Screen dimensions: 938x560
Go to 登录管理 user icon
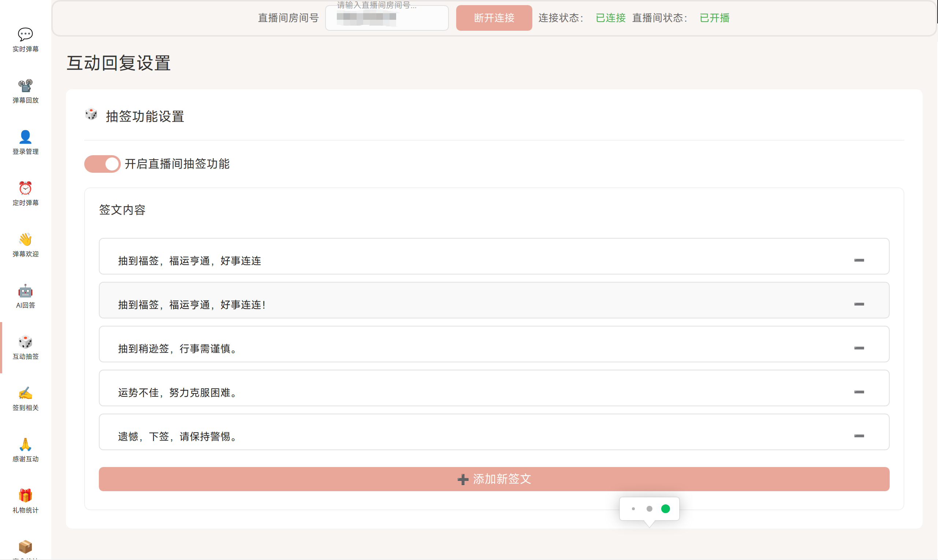(x=25, y=137)
